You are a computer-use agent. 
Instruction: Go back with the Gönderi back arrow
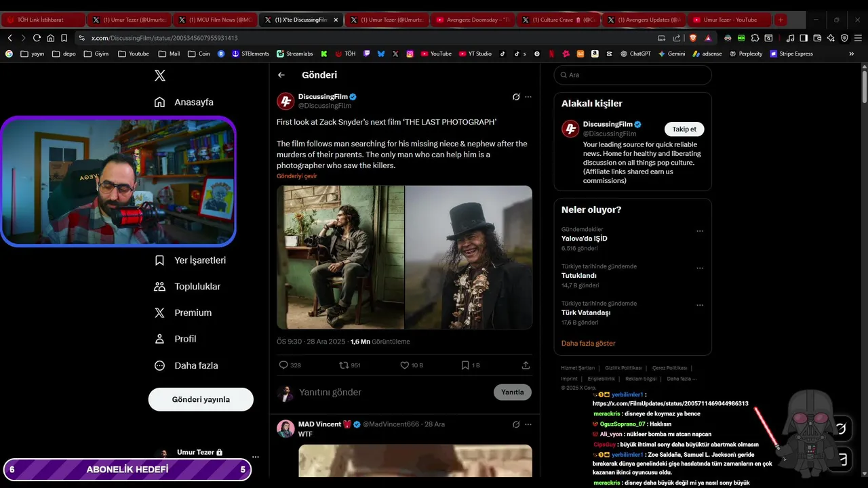tap(281, 75)
